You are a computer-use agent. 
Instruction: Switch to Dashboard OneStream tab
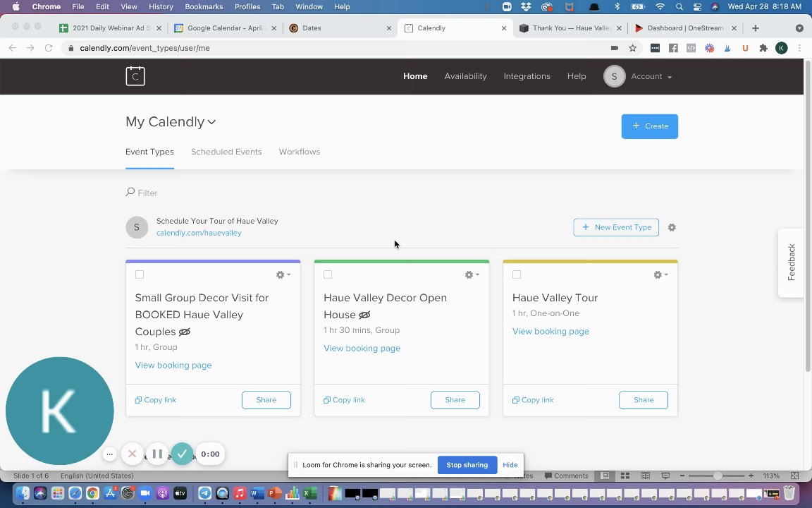(x=685, y=28)
